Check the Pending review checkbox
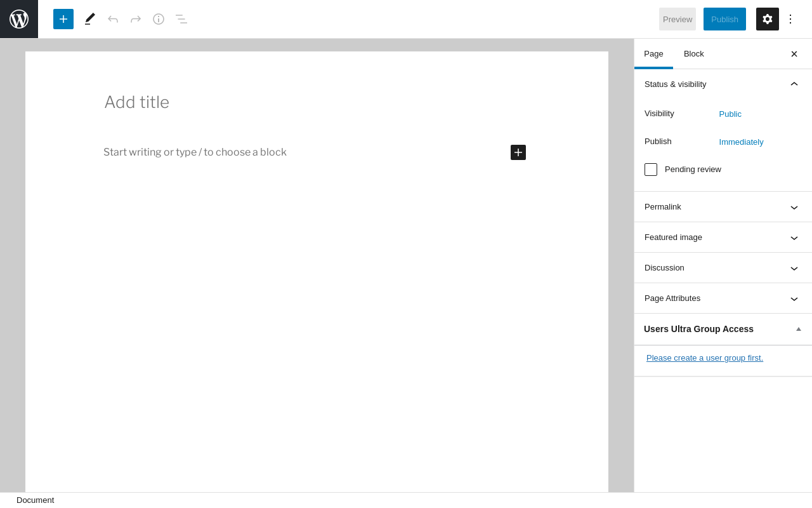Screen dimensions: 812x508 point(651,170)
